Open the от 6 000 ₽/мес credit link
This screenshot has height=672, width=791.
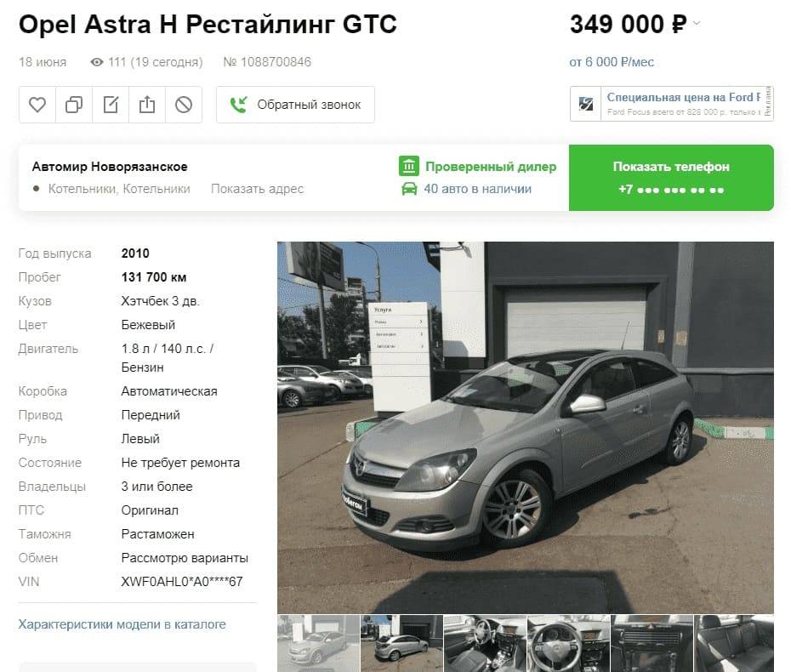(x=612, y=62)
